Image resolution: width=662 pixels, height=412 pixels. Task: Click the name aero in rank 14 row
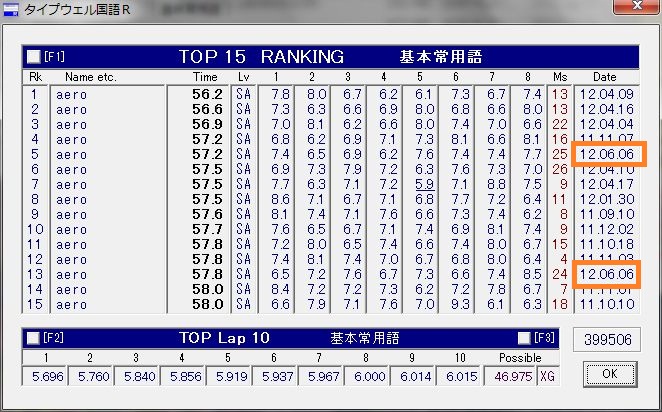71,290
